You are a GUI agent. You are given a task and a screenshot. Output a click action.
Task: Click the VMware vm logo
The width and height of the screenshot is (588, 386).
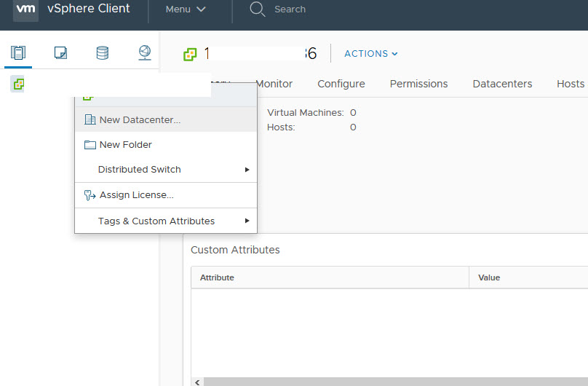pyautogui.click(x=25, y=9)
